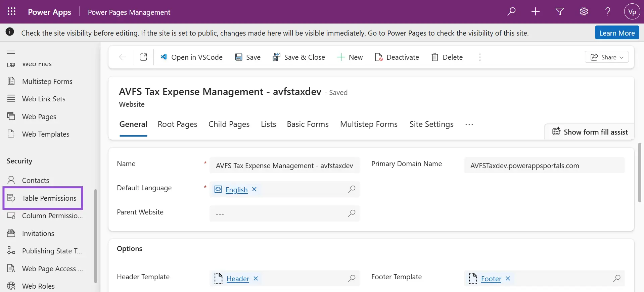Viewport: 644px width, 292px height.
Task: Open the Basic Forms tab
Action: pos(308,124)
